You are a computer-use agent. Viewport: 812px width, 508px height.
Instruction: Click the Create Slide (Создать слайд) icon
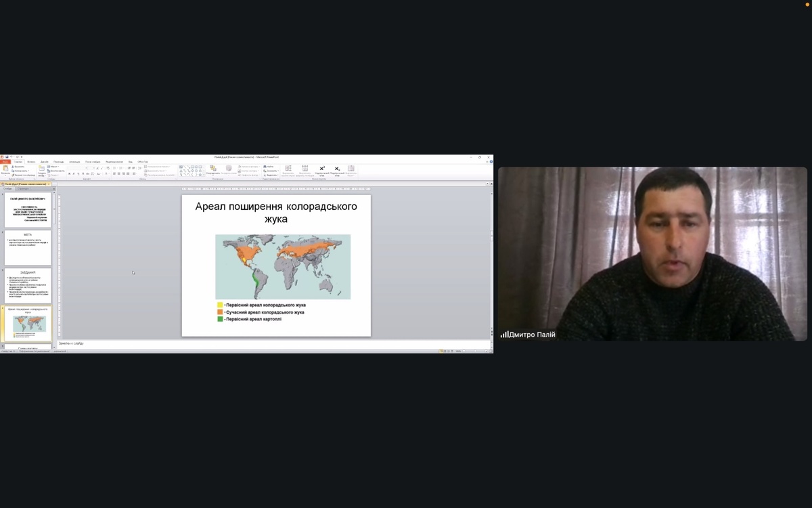pos(42,169)
